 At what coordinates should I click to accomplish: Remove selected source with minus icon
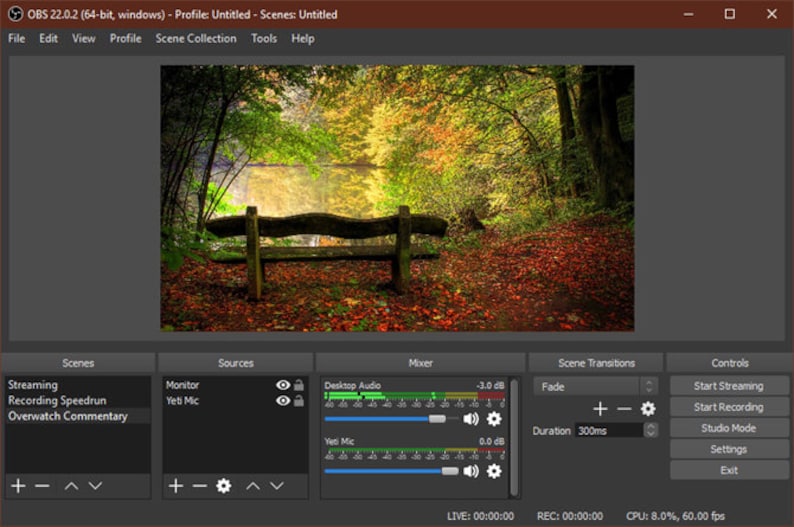200,486
